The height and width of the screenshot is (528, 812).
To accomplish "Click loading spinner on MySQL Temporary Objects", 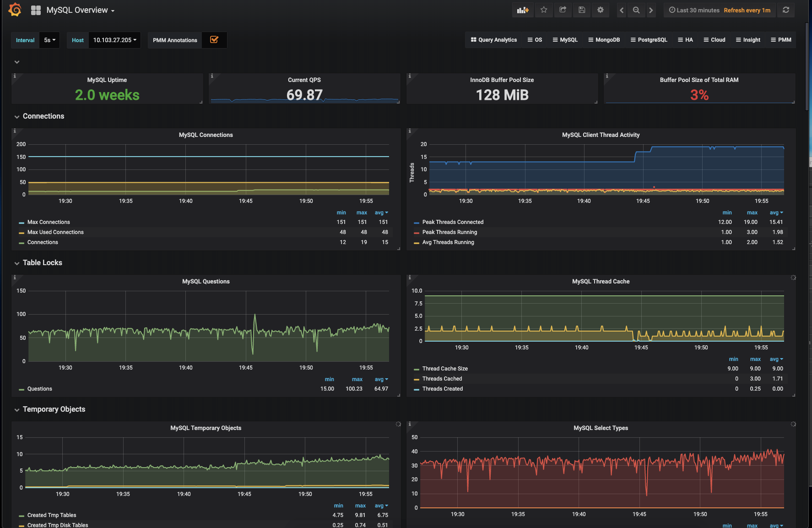I will coord(398,424).
